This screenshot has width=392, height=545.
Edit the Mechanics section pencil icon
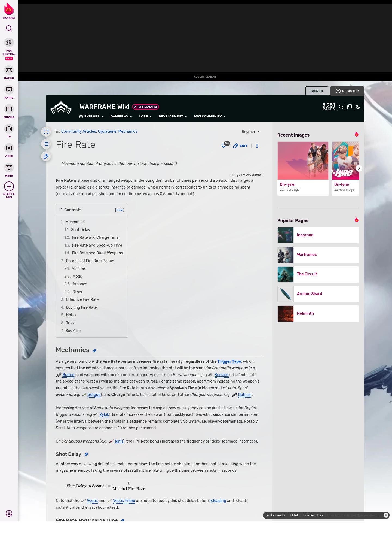click(x=94, y=350)
